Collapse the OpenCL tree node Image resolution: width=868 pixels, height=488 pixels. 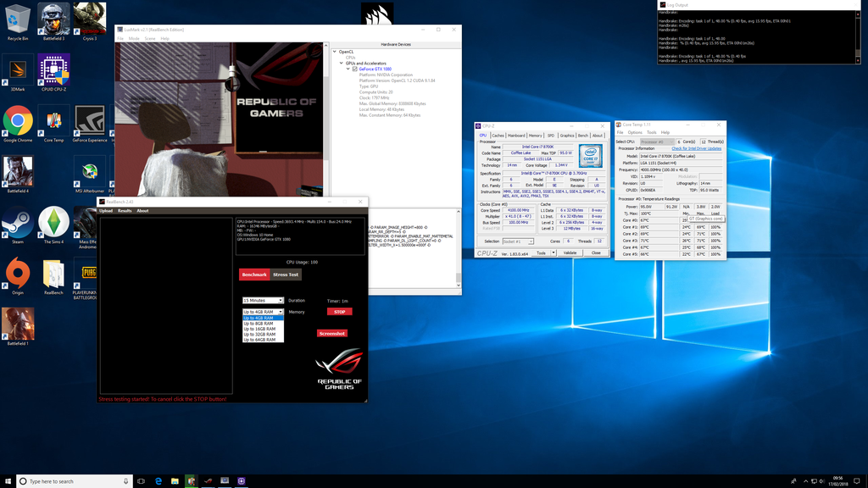click(x=335, y=52)
